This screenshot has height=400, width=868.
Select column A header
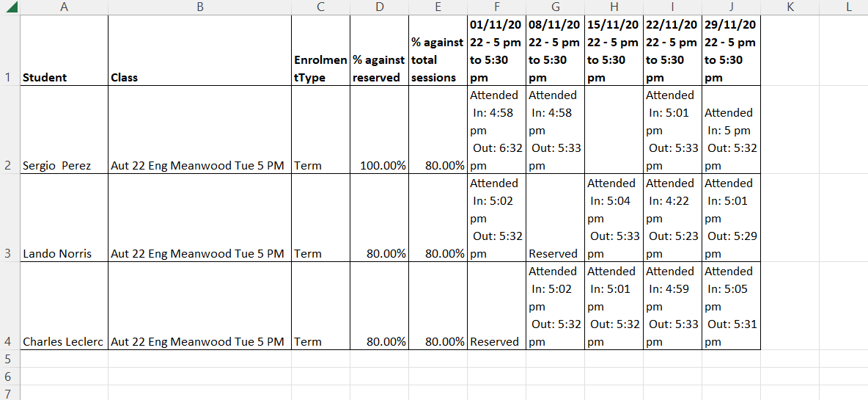click(64, 7)
